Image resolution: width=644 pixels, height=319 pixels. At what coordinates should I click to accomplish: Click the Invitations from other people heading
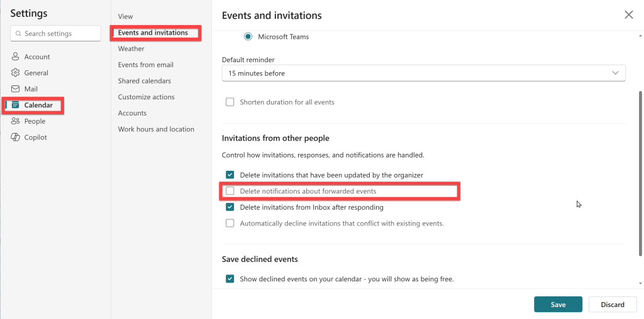(x=275, y=138)
